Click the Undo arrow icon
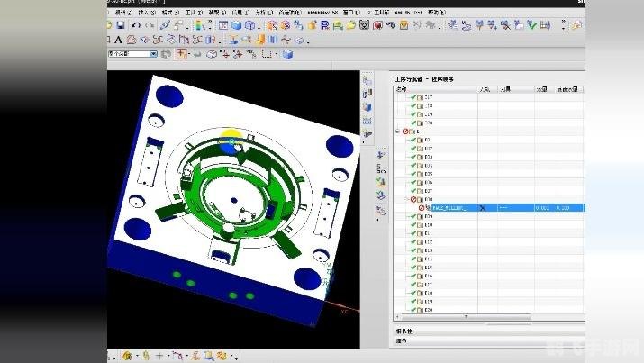 coord(137,25)
